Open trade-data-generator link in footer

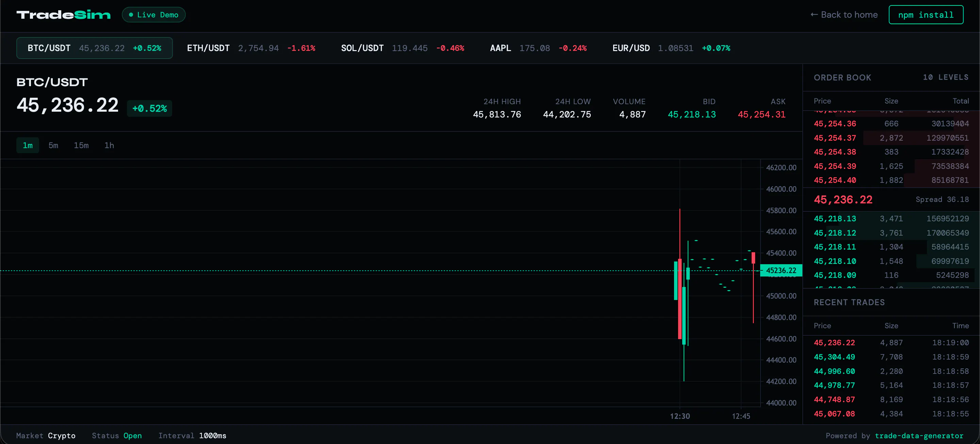pos(919,435)
